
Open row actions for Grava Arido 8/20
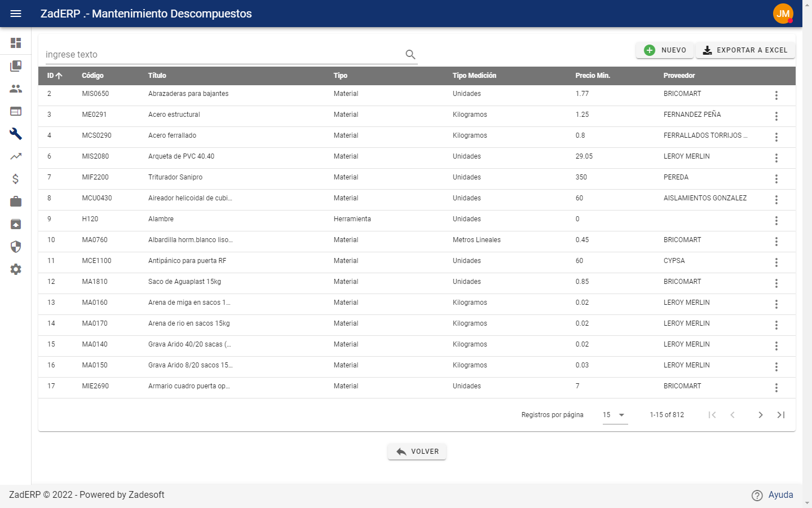[776, 367]
